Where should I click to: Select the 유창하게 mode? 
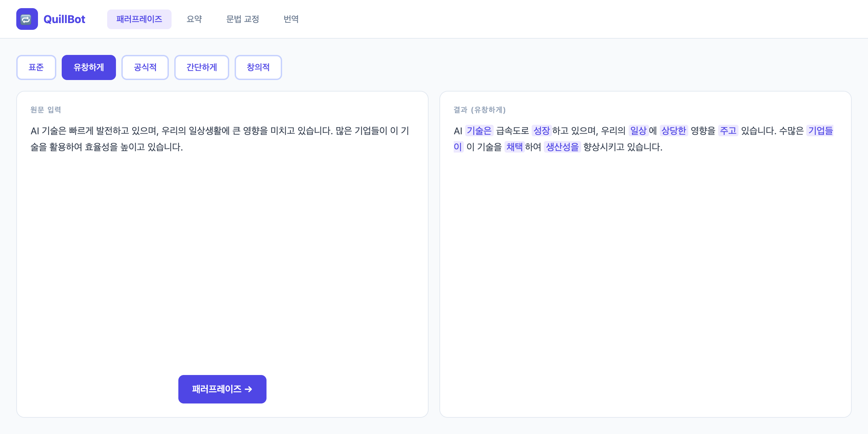tap(89, 67)
